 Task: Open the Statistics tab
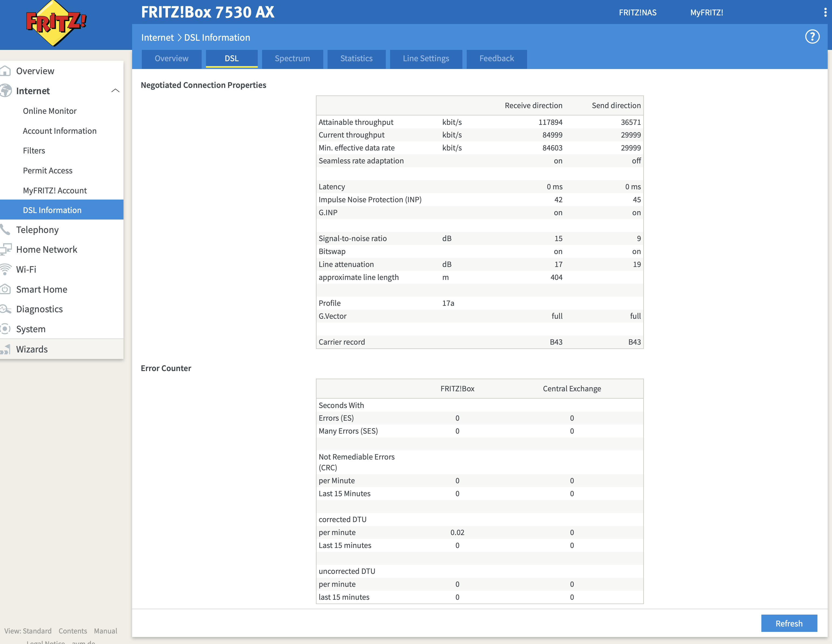(x=356, y=59)
